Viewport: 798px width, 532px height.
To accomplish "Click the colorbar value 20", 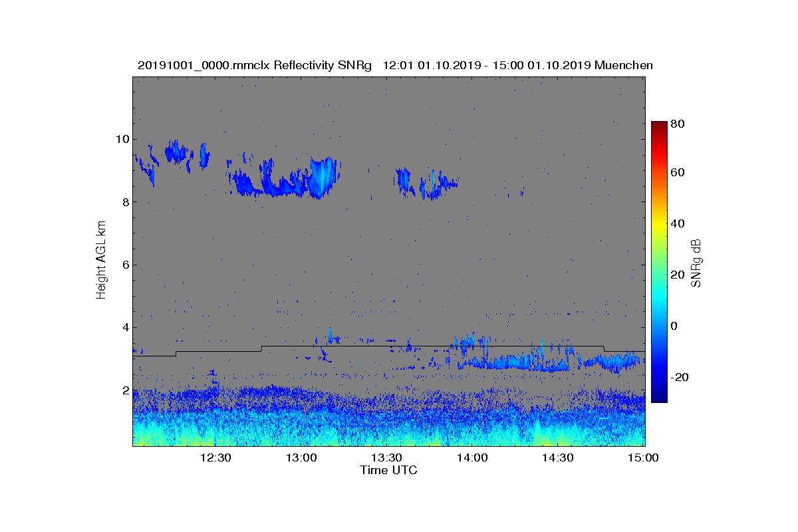I will (678, 275).
